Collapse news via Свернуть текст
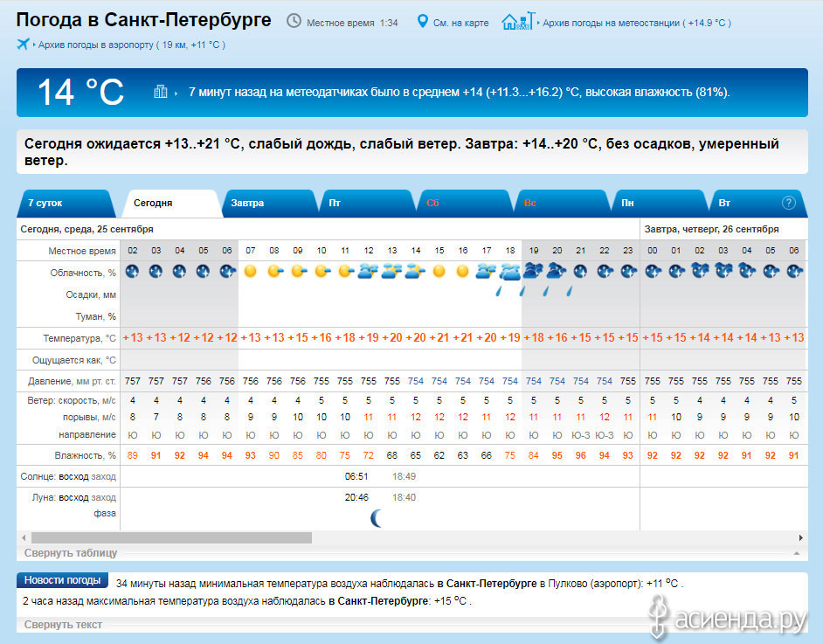 pos(63,625)
